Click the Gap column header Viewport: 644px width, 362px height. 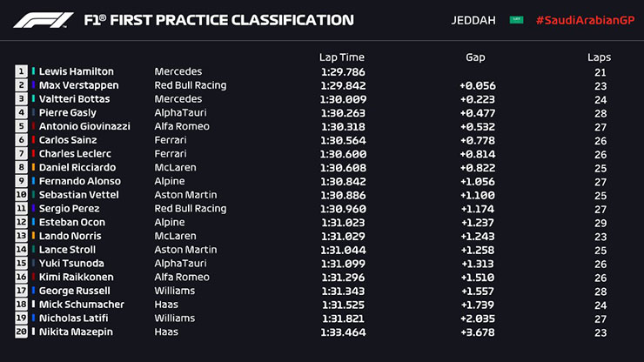pyautogui.click(x=475, y=57)
